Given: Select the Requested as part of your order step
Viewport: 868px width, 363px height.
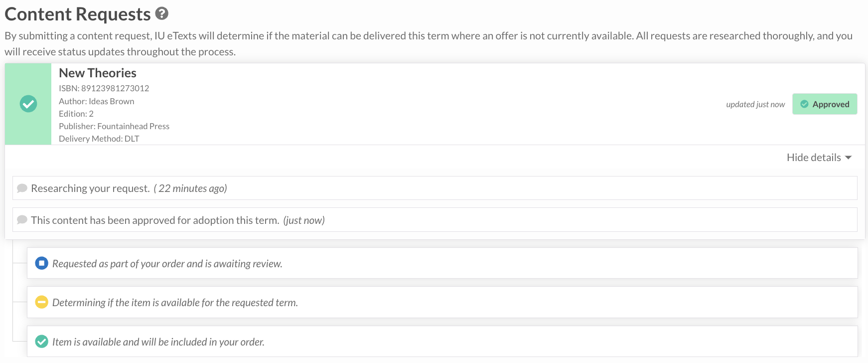Looking at the screenshot, I should pyautogui.click(x=442, y=263).
